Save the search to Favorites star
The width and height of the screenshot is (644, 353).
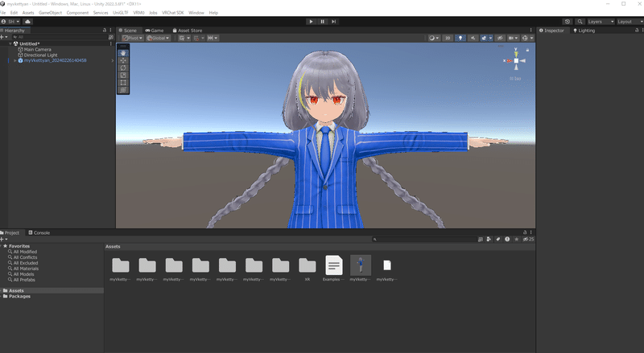(x=517, y=240)
